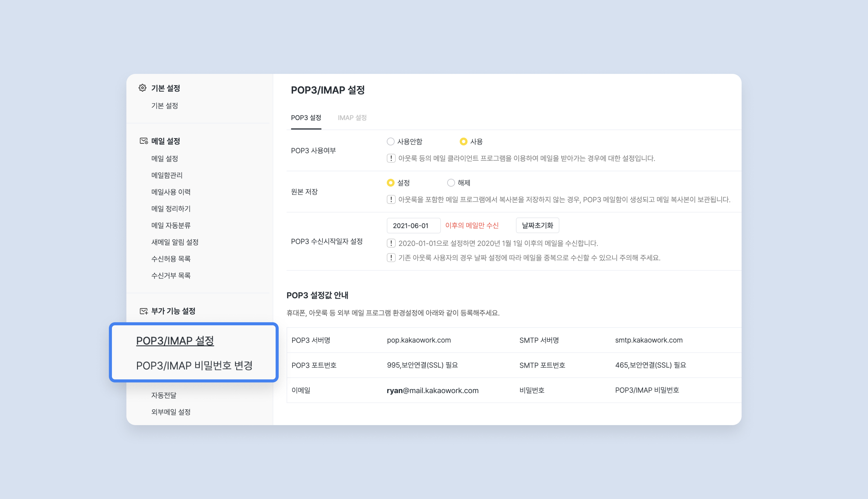Open POP3/IMAP 설정 sidebar item
The width and height of the screenshot is (868, 499).
[175, 341]
